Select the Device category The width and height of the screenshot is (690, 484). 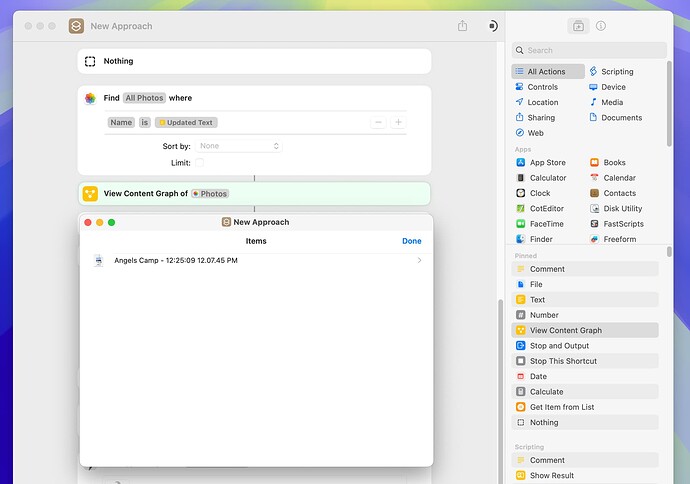point(607,87)
